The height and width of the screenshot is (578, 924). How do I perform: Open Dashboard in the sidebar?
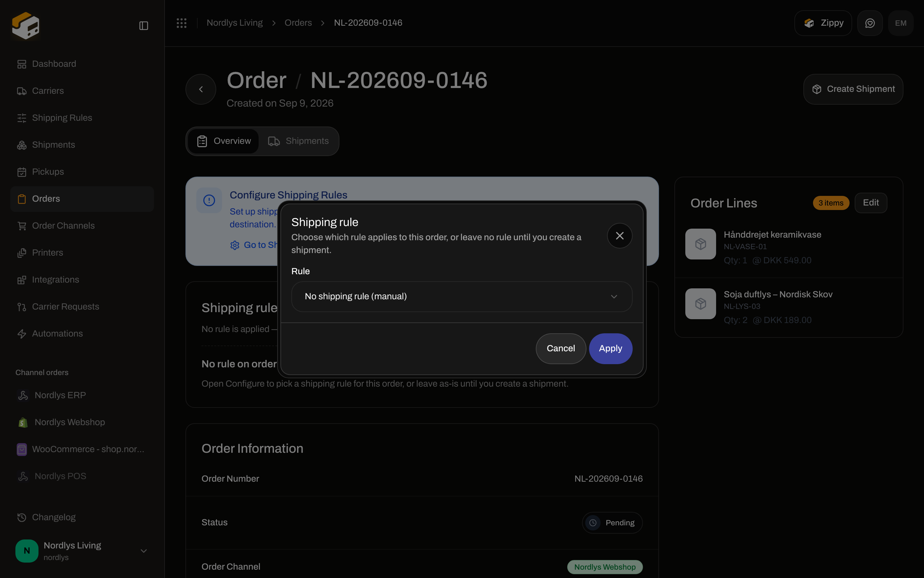coord(82,64)
